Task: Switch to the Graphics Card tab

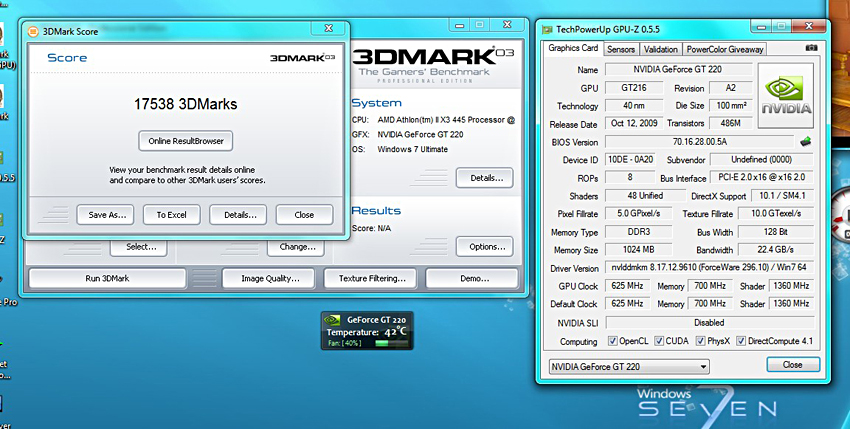Action: pos(573,48)
